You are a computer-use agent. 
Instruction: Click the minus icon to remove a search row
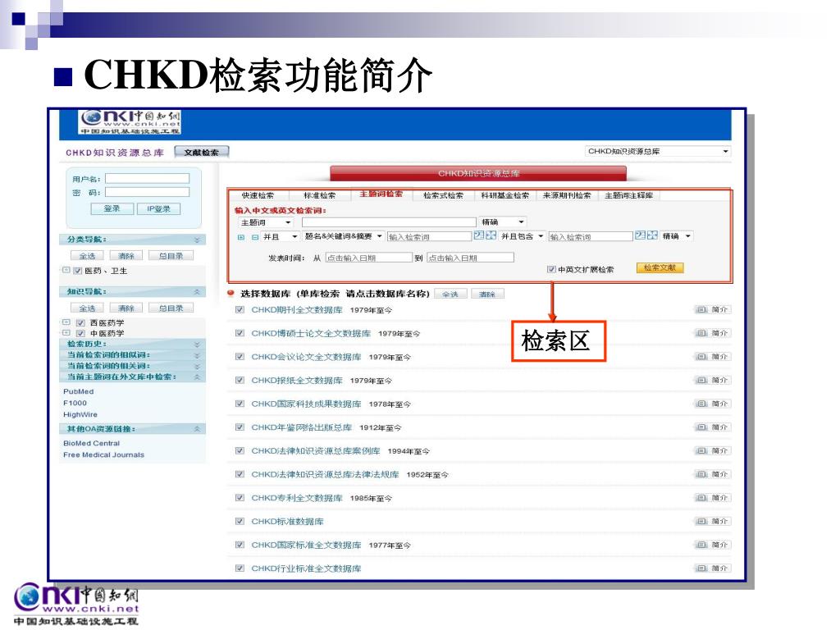point(254,237)
